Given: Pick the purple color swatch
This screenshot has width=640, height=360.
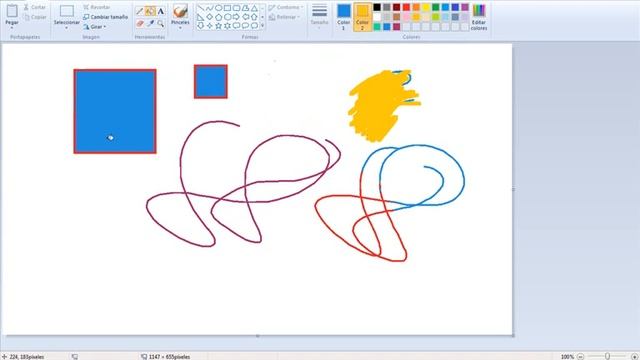Looking at the screenshot, I should [x=465, y=7].
